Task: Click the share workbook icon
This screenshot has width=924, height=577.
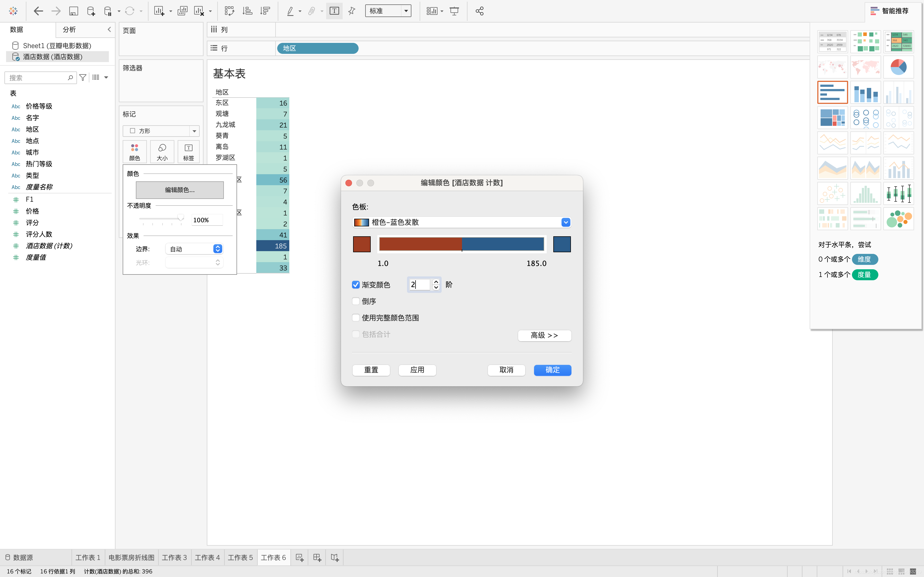Action: pos(480,11)
